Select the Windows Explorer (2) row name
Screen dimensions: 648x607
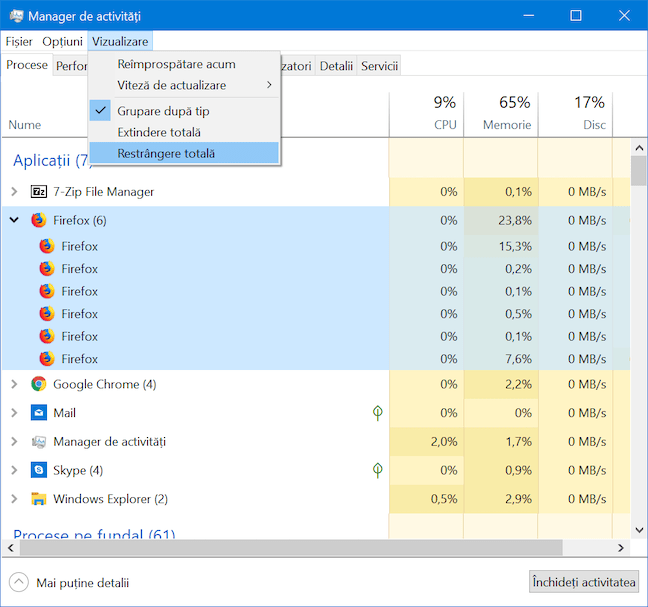pos(110,499)
